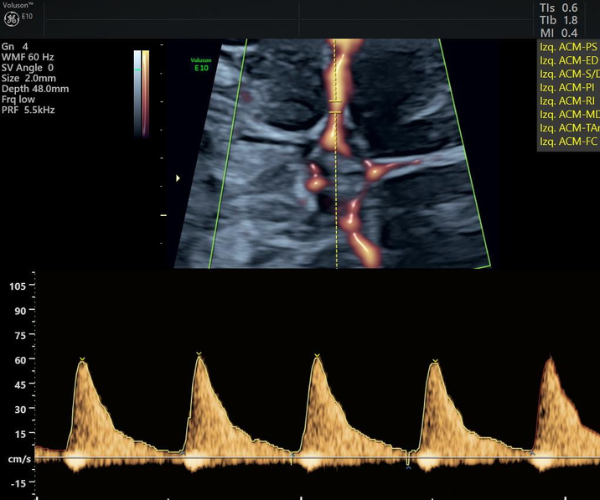Click the 45 velocity scale label

click(x=20, y=384)
